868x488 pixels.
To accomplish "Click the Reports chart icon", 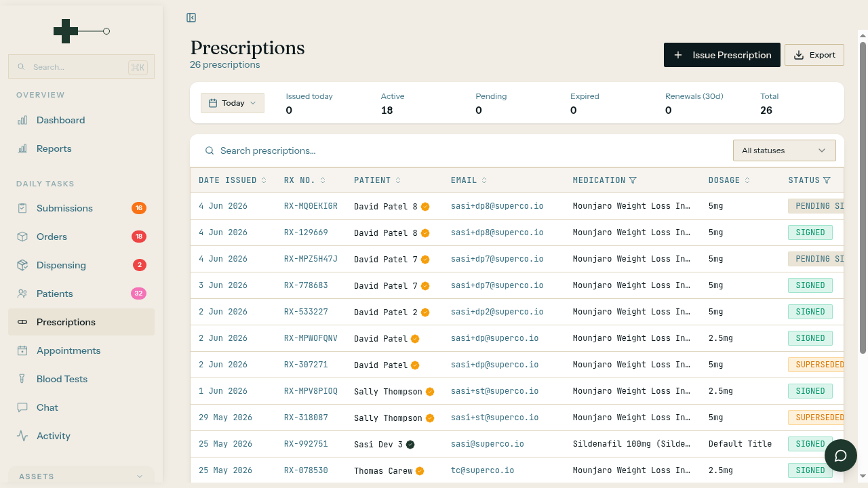I will pos(22,148).
